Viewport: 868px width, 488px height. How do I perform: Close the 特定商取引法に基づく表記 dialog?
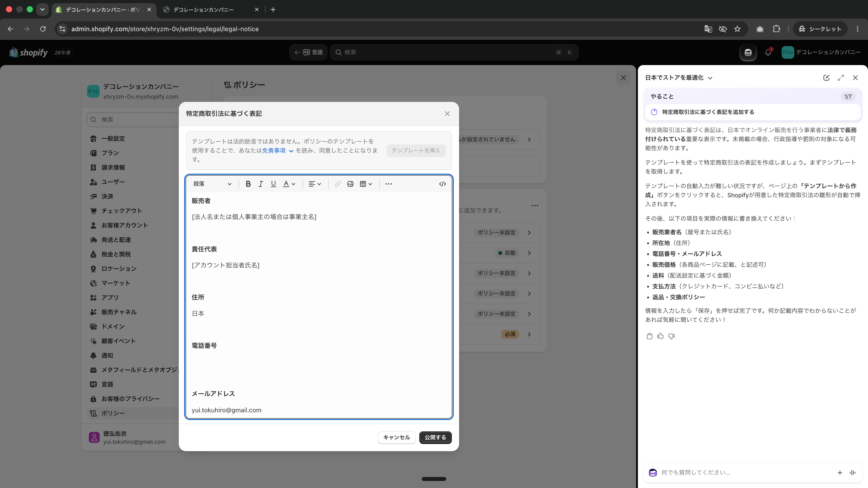[447, 114]
